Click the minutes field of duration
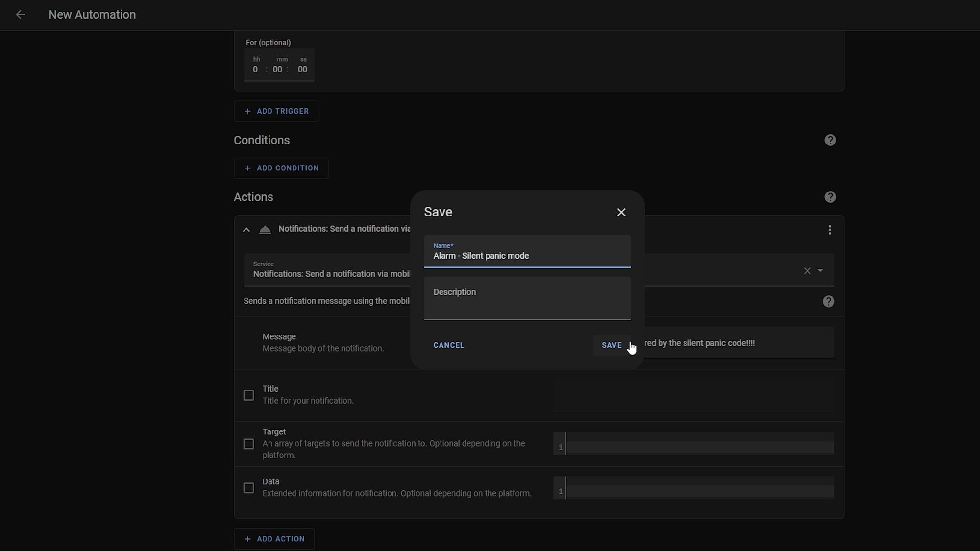 277,70
